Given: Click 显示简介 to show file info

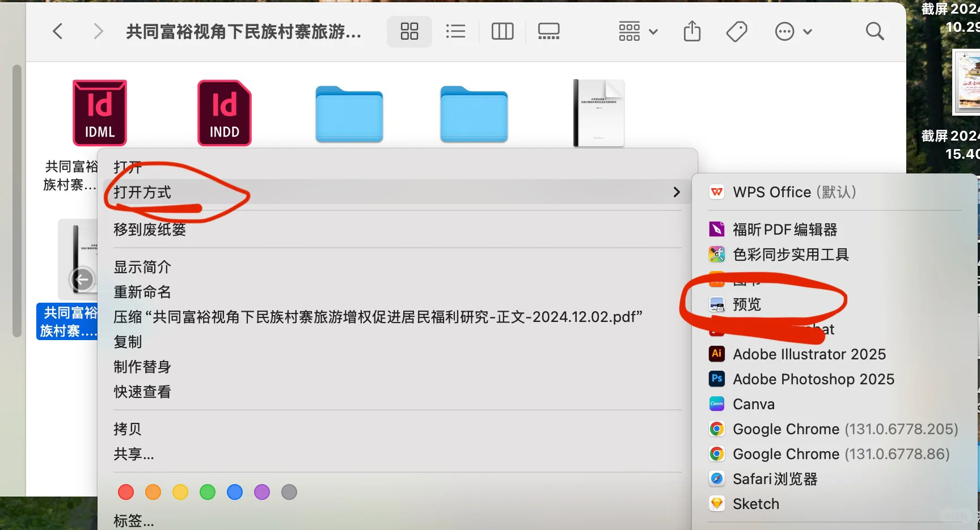Looking at the screenshot, I should (x=142, y=266).
